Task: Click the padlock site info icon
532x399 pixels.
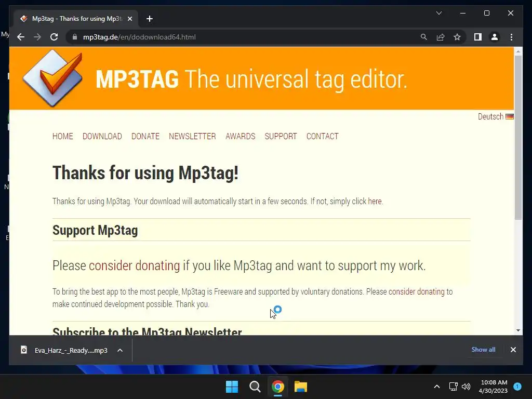Action: [x=75, y=37]
